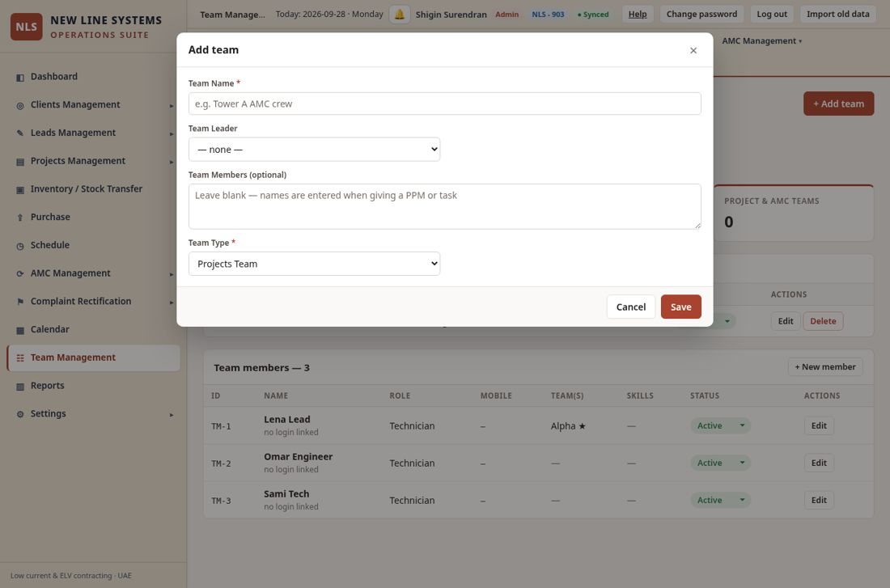Click the Purchase sidebar icon
This screenshot has width=890, height=588.
click(20, 218)
